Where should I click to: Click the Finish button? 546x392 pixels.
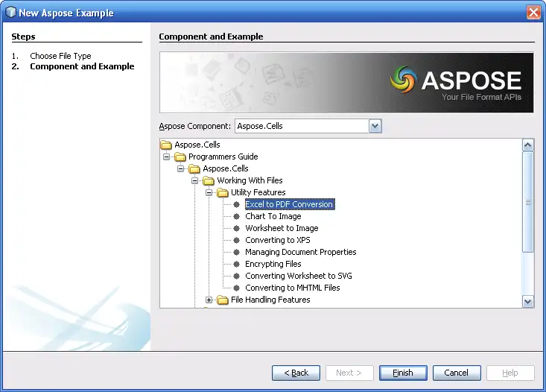point(403,373)
